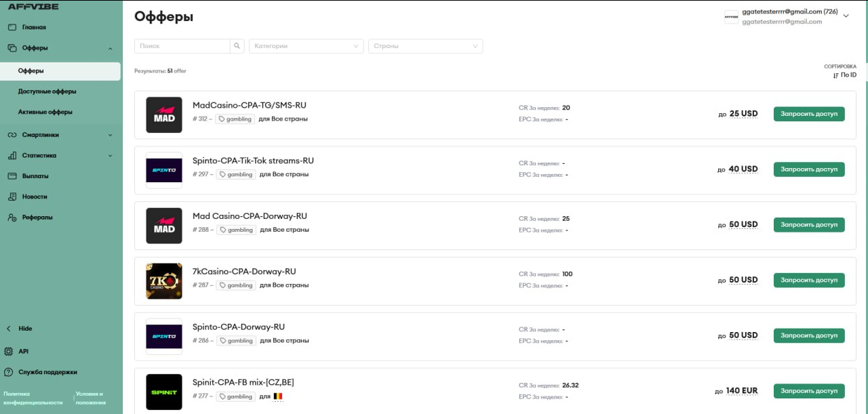Click the Рефералы people icon
The width and height of the screenshot is (868, 414).
click(x=12, y=218)
